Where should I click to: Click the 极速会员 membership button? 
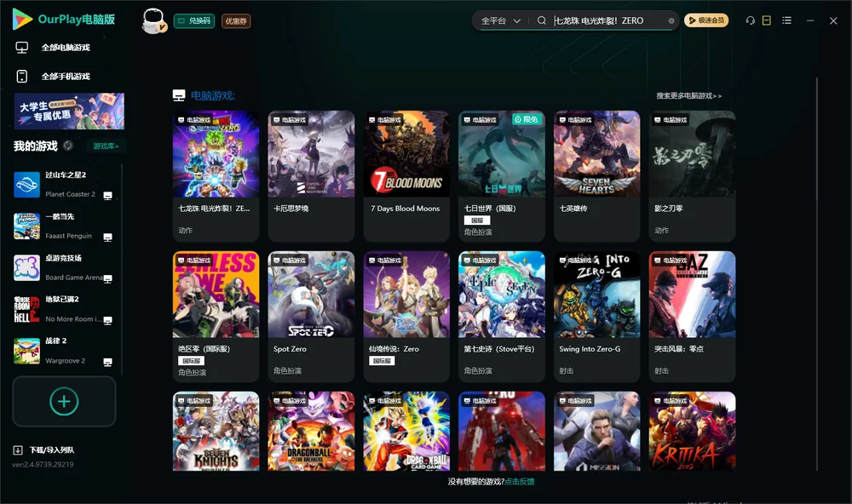[705, 20]
